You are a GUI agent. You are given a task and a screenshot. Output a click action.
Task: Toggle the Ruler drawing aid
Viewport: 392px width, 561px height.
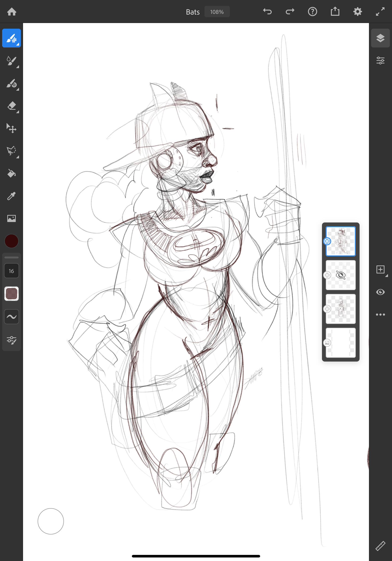[380, 546]
